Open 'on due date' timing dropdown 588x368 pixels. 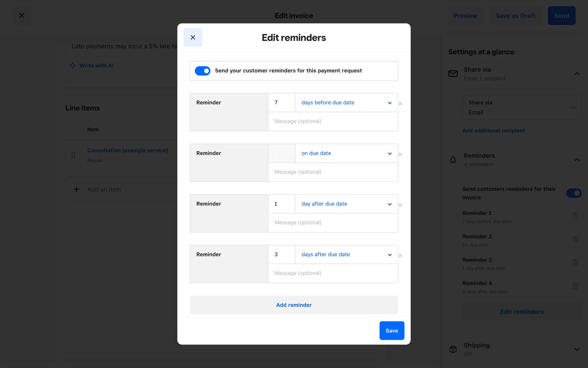pyautogui.click(x=346, y=153)
